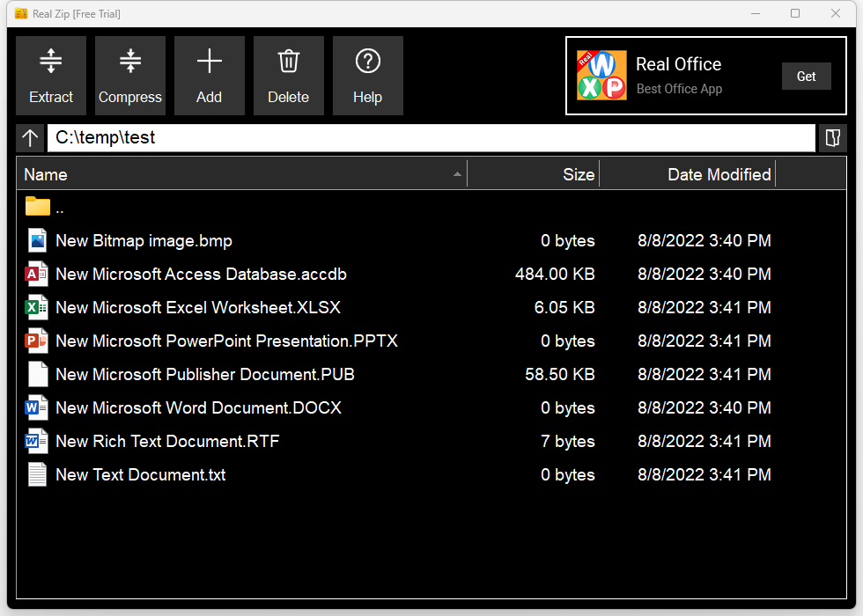This screenshot has height=616, width=863.
Task: Sort list by Size column header
Action: (534, 174)
